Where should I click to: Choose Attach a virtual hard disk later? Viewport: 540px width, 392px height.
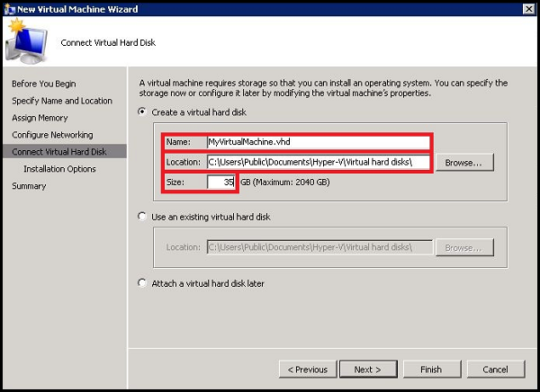click(x=142, y=283)
